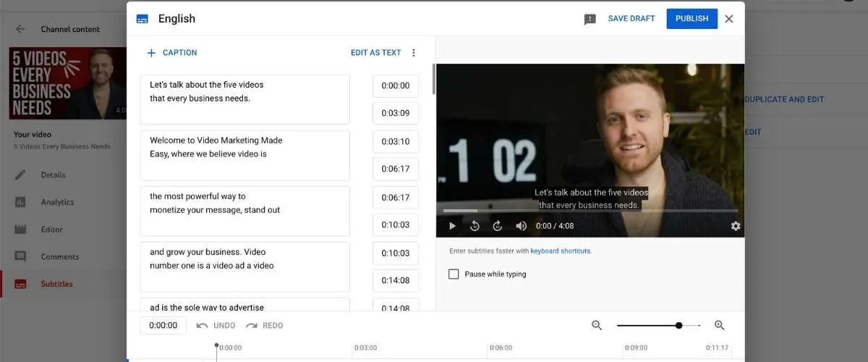
Task: Click the back arrow beside Channel content
Action: click(20, 30)
